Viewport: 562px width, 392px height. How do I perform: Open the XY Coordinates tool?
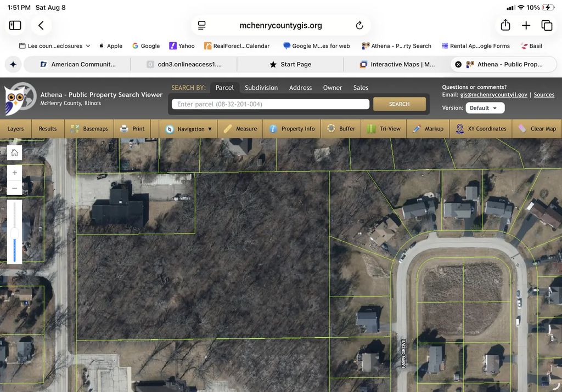coord(481,129)
